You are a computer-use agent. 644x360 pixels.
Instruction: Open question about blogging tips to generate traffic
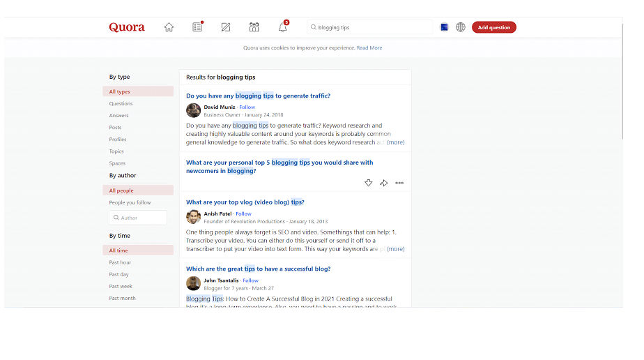pos(258,96)
